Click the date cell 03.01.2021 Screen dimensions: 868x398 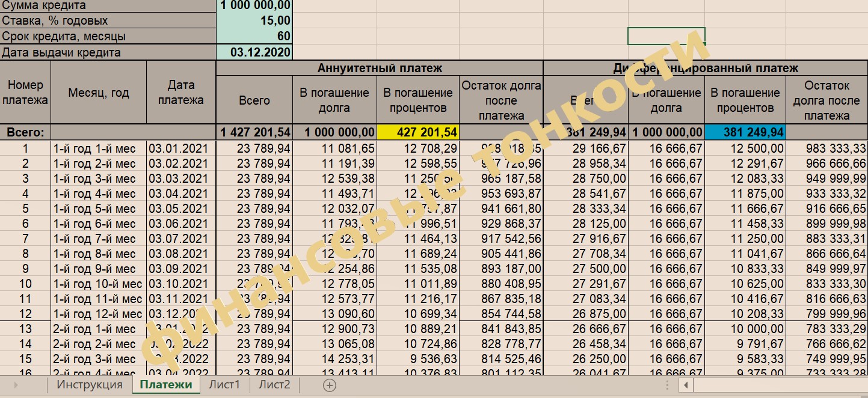point(181,148)
